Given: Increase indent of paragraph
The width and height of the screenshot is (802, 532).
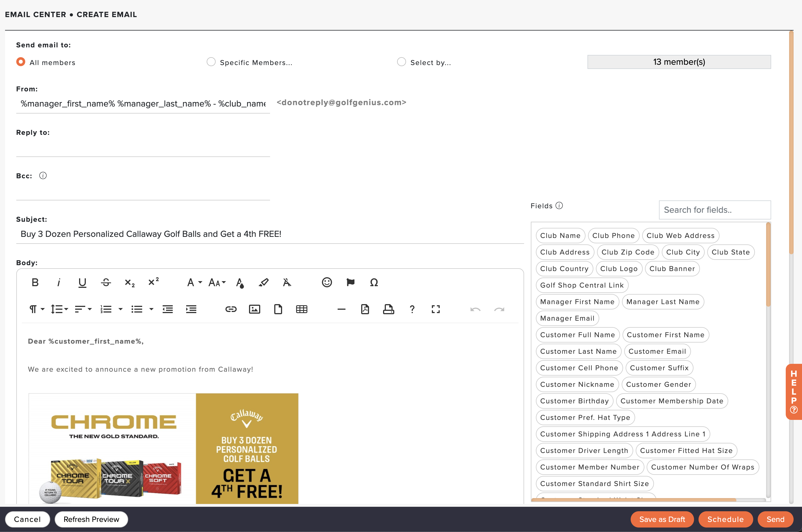Looking at the screenshot, I should (x=192, y=309).
